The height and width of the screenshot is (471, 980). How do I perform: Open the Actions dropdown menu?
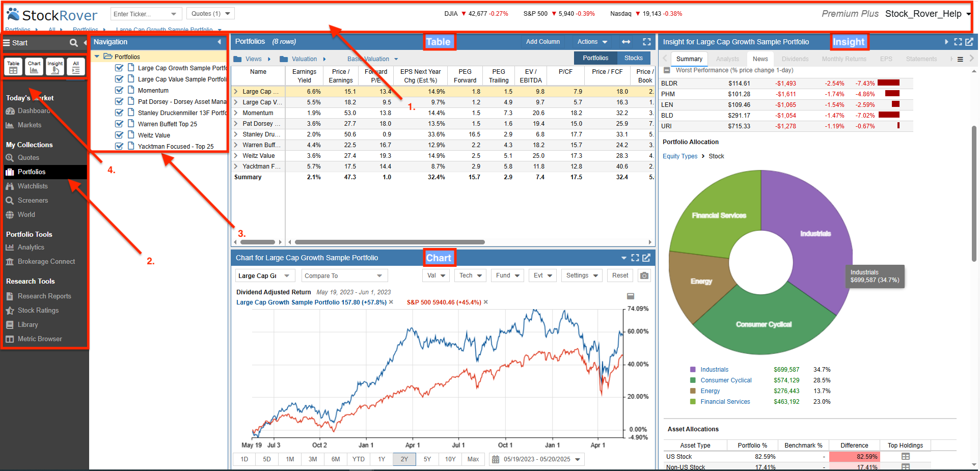coord(592,42)
